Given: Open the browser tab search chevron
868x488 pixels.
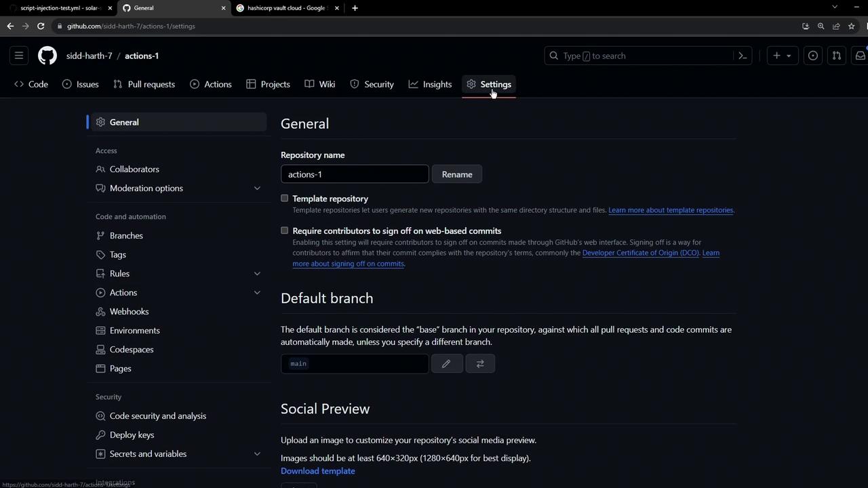Looking at the screenshot, I should coord(835,7).
